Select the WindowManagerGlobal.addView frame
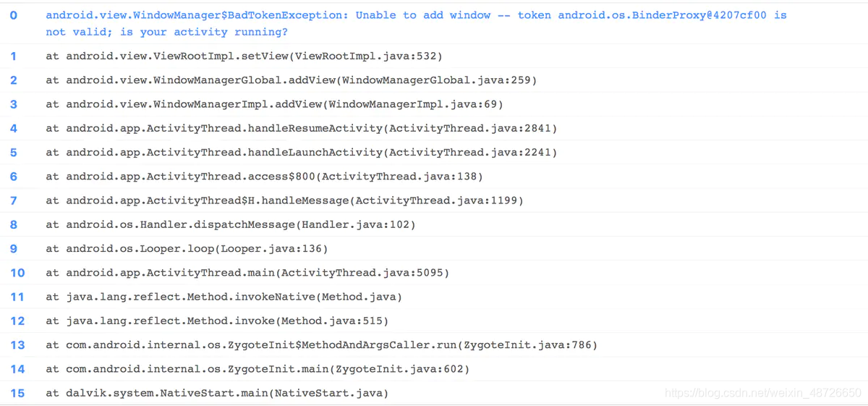The width and height of the screenshot is (868, 406). pos(292,80)
